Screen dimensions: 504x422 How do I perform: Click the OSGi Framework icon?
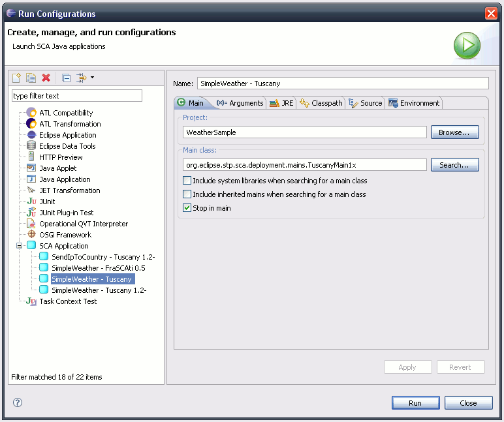click(x=31, y=234)
